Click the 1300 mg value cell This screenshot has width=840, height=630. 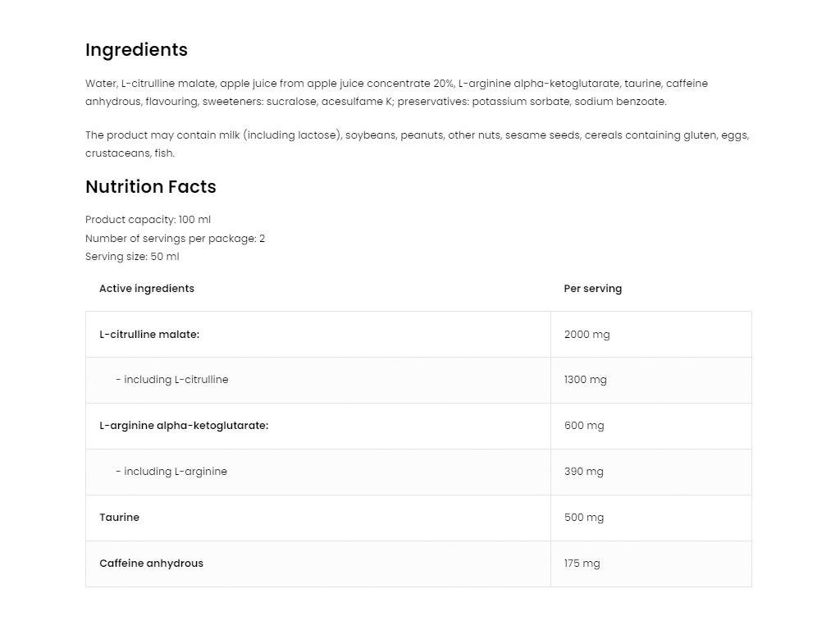(585, 380)
